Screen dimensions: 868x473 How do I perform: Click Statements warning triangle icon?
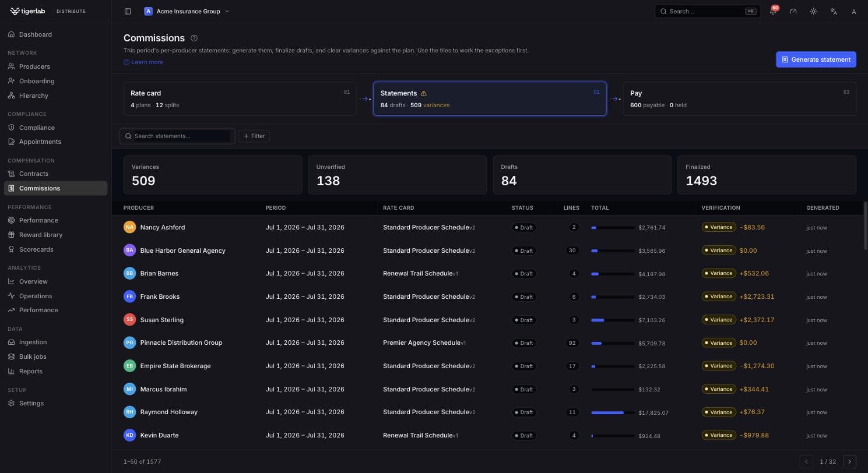423,93
